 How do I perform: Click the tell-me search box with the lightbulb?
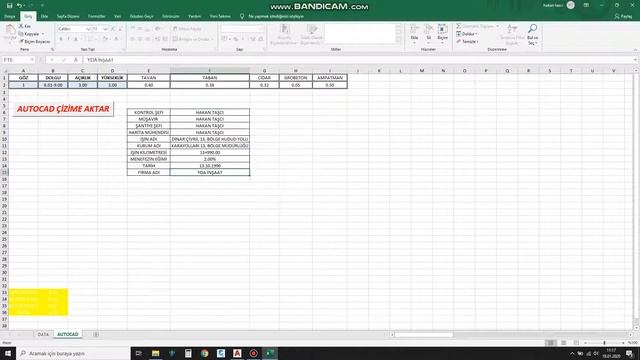tap(273, 16)
